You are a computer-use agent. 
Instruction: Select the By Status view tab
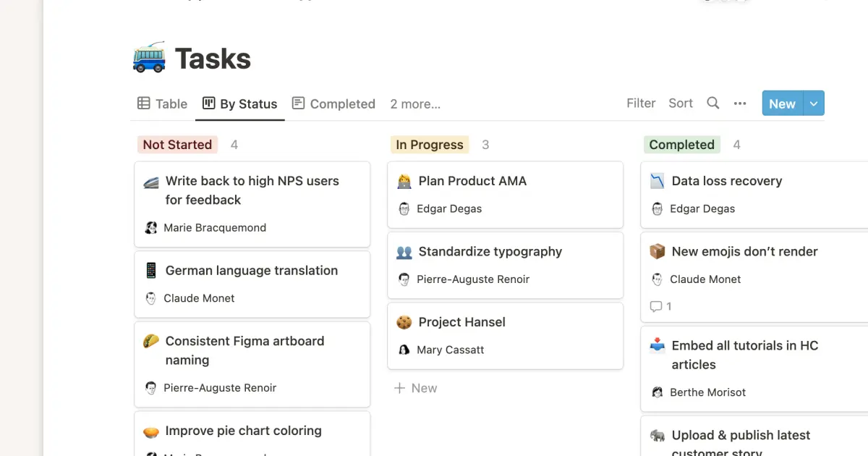click(x=240, y=104)
